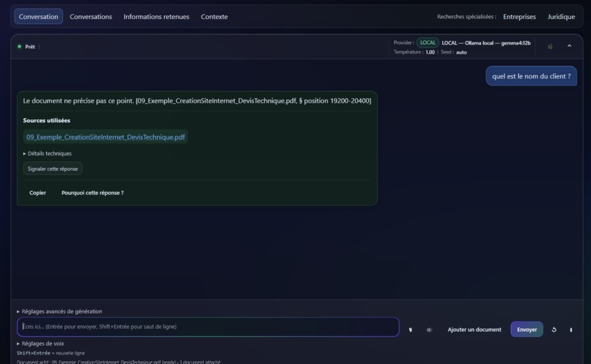Click the temperature value 1.00
This screenshot has width=591, height=364.
pos(430,52)
